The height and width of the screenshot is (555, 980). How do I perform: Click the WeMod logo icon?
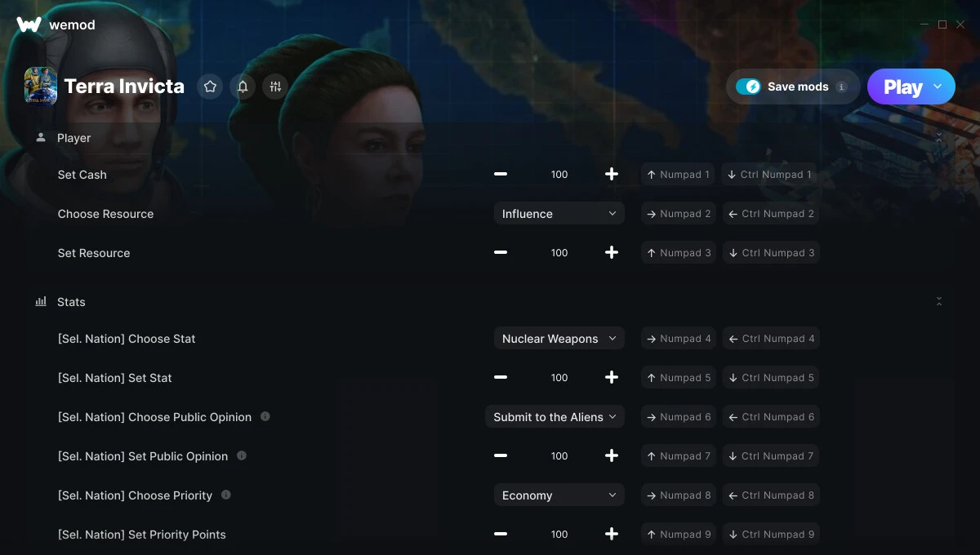tap(29, 24)
